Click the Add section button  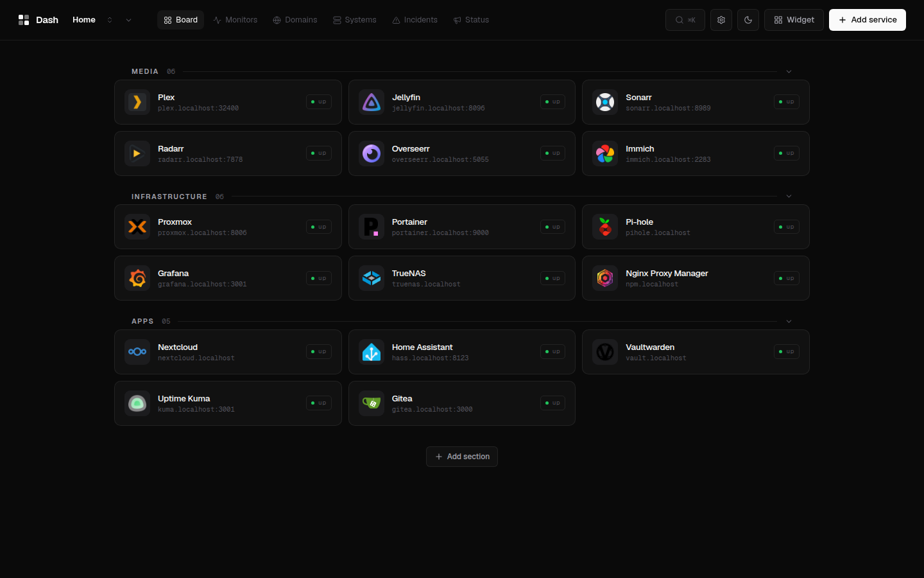pyautogui.click(x=462, y=457)
